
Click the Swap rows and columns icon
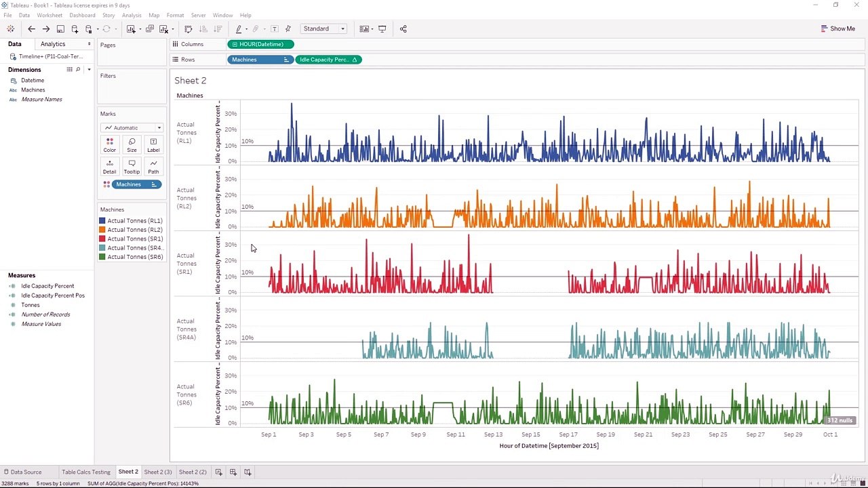pos(189,29)
